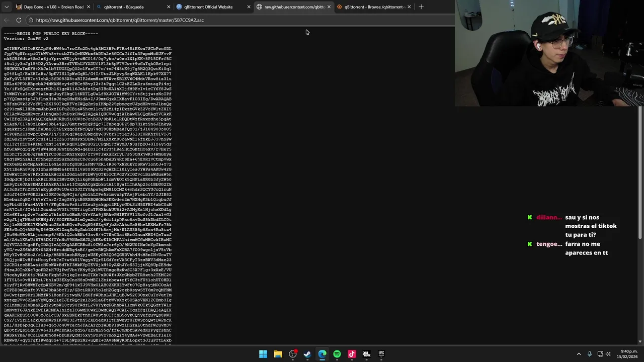Open the TikTok app on the taskbar
This screenshot has height=362, width=644.
[352, 354]
